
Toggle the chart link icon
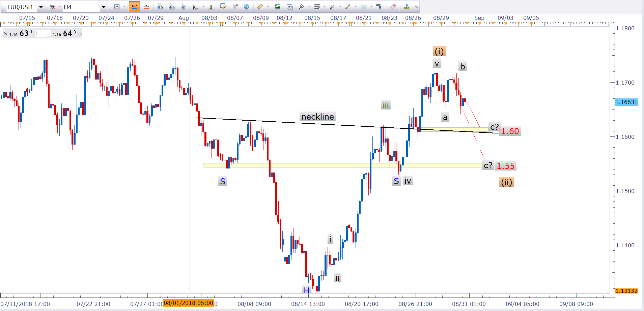click(52, 7)
